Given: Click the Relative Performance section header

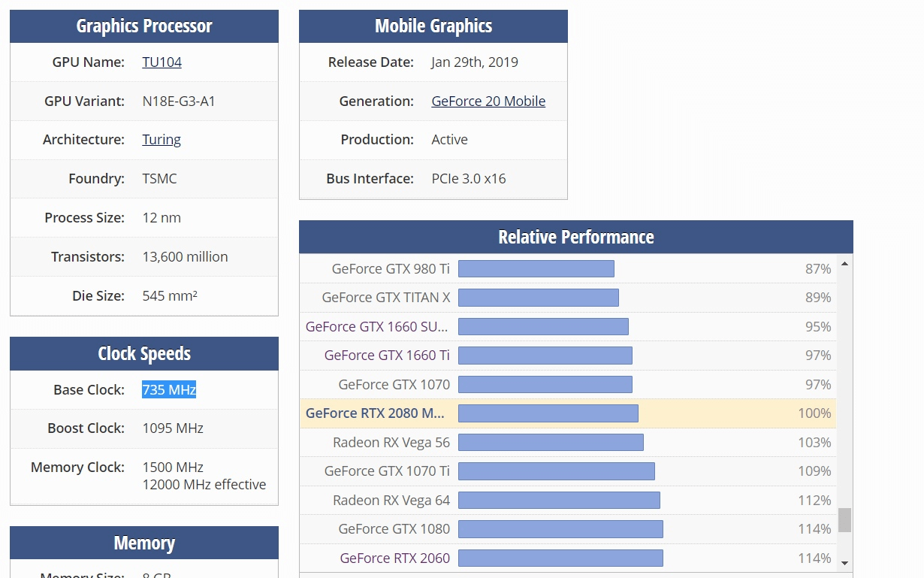Looking at the screenshot, I should coord(576,238).
